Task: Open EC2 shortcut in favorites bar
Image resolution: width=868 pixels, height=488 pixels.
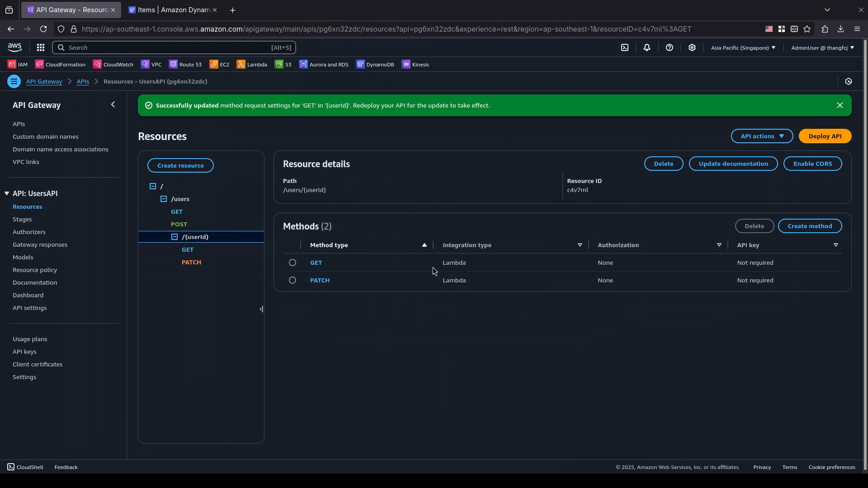Action: [219, 65]
